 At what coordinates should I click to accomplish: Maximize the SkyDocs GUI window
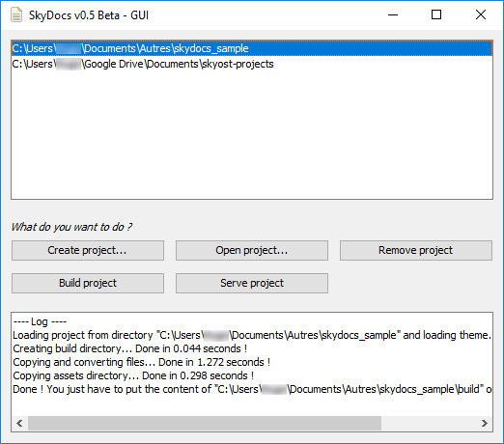click(436, 14)
